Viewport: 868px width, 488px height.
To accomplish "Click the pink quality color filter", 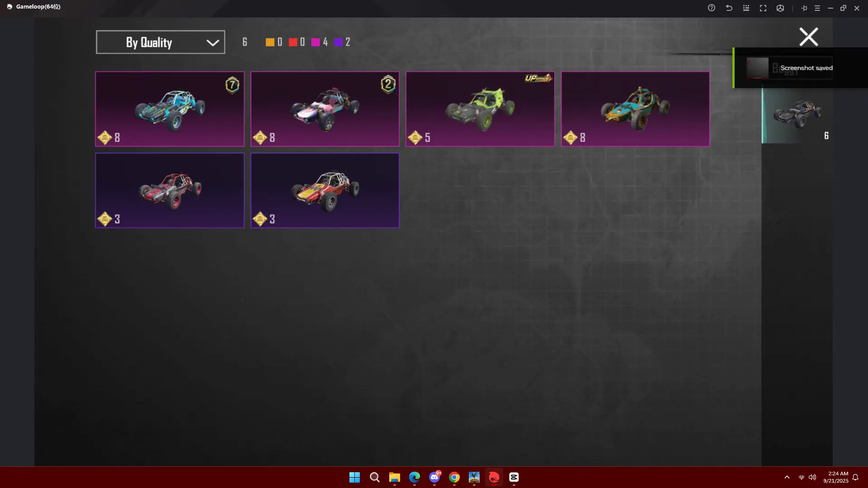I will click(x=316, y=42).
